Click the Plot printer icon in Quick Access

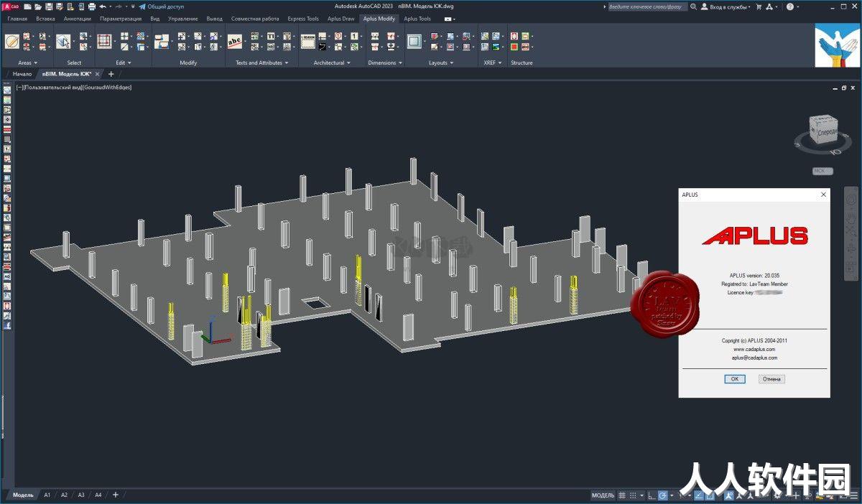[x=91, y=6]
